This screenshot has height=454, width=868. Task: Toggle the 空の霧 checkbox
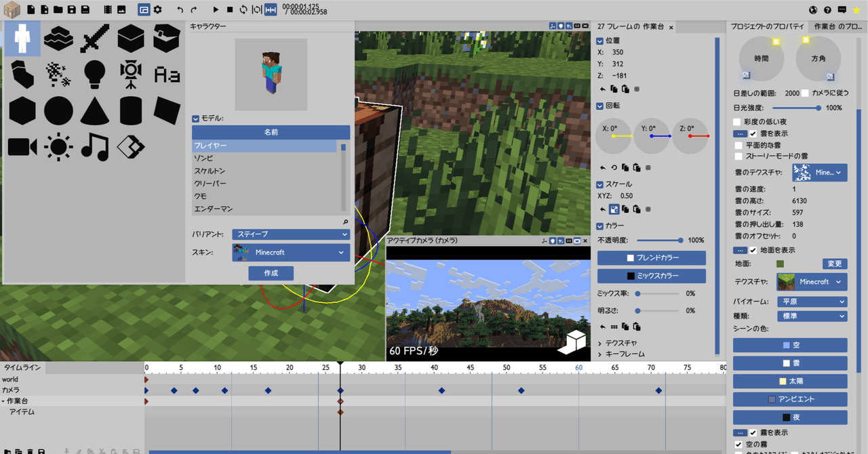[739, 444]
